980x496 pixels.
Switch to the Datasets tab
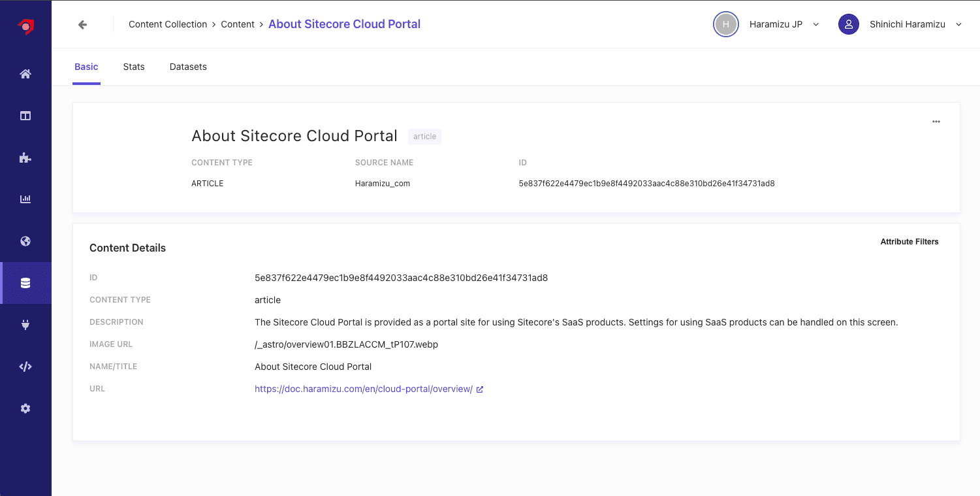(x=188, y=67)
